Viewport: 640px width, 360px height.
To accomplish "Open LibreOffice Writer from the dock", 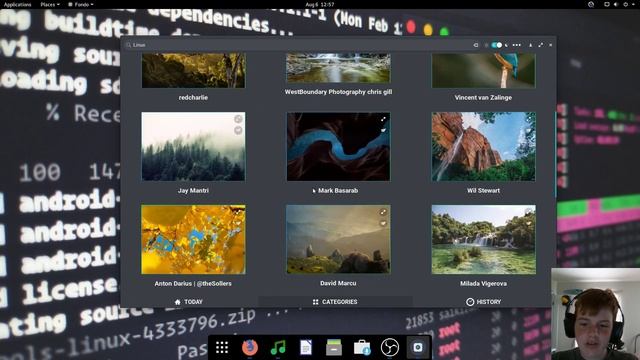I will click(x=306, y=347).
